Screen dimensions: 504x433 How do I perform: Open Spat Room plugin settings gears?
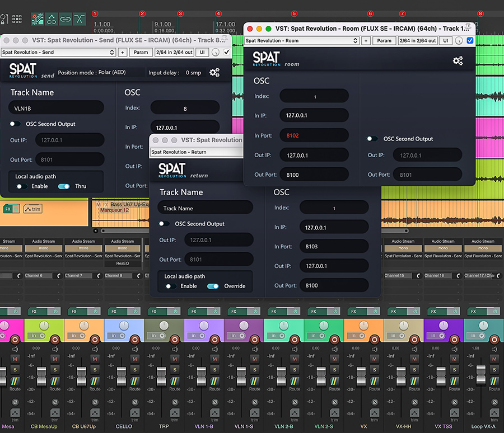458,60
